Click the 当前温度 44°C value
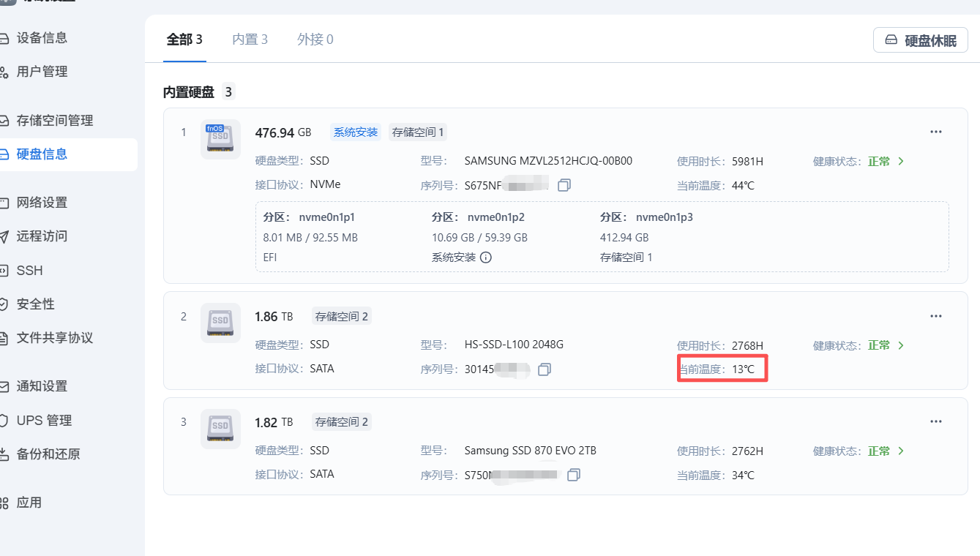Viewport: 980px width, 556px height. pyautogui.click(x=743, y=186)
